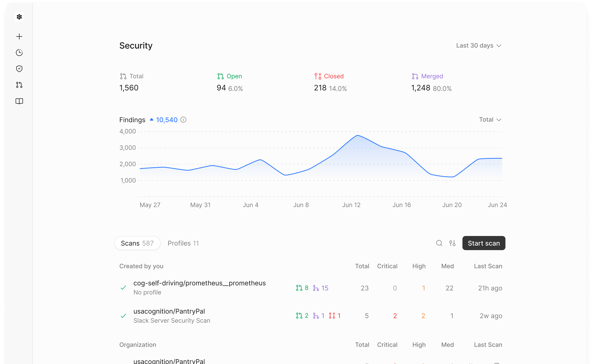Viewport: 593px width, 364px height.
Task: Click the '21h ago' last scan value
Action: [x=490, y=288]
